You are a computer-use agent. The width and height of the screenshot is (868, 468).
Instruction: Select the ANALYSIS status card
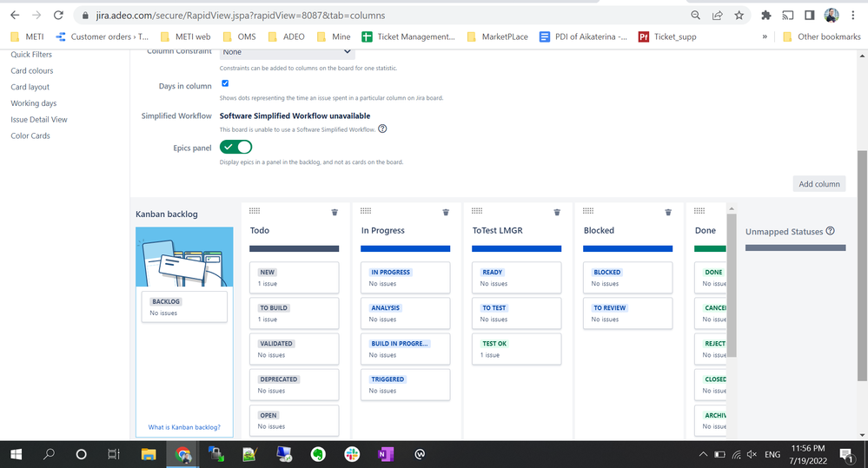(x=406, y=313)
